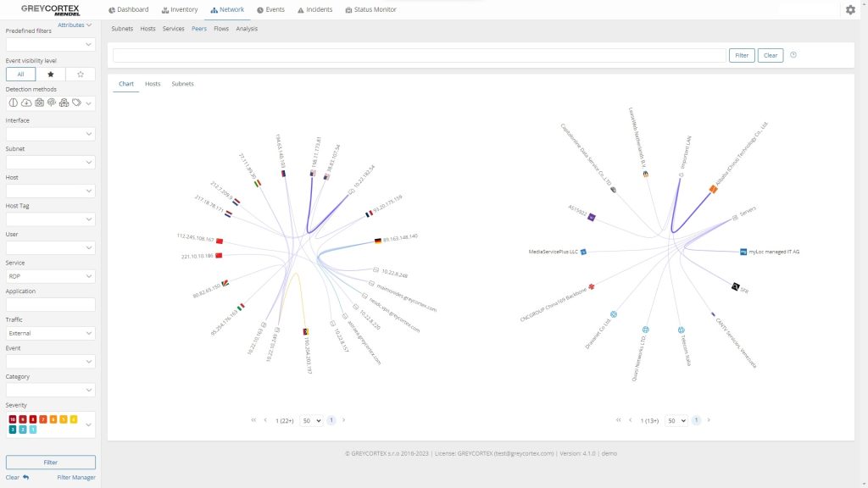Toggle the outlined star visibility level
The image size is (868, 488).
pos(81,75)
